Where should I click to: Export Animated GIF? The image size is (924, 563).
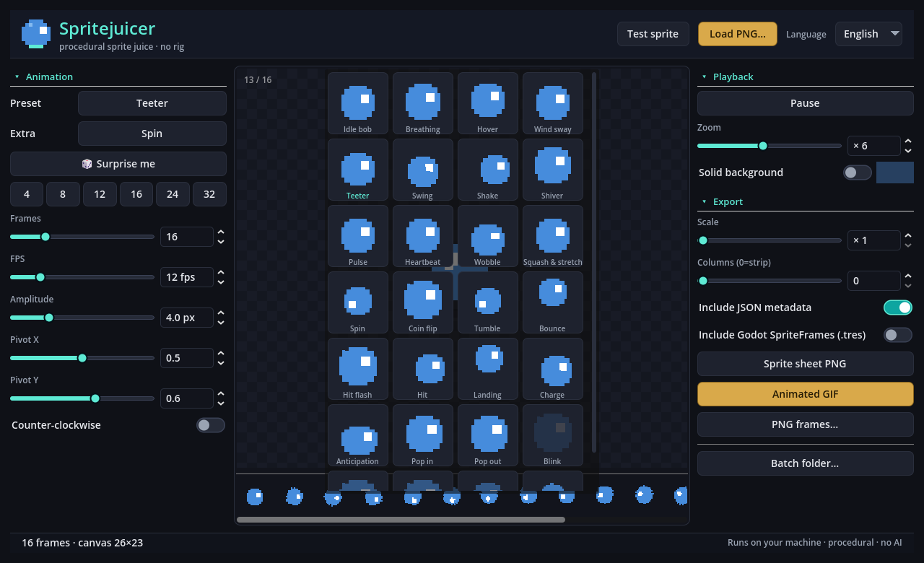point(805,394)
